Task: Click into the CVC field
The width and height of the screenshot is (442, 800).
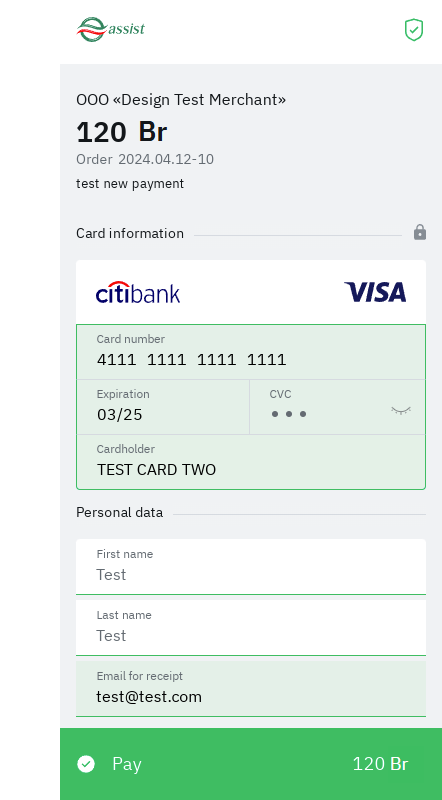Action: (x=337, y=407)
